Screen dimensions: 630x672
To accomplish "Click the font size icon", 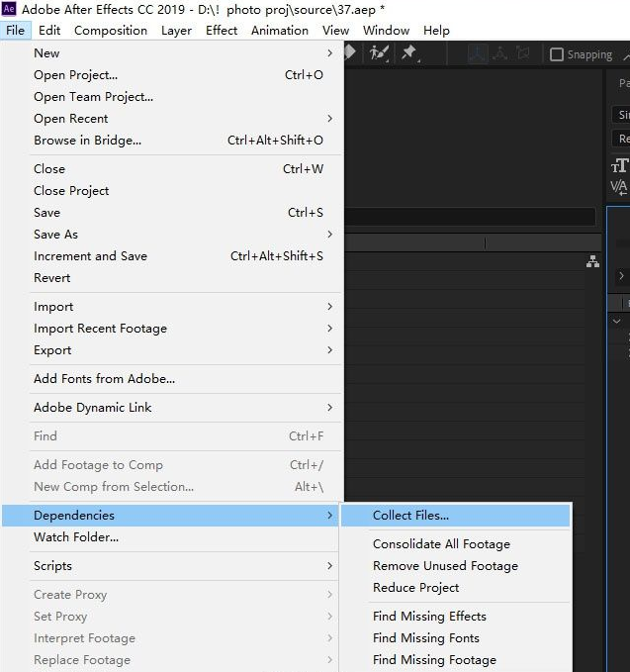I will (x=620, y=165).
